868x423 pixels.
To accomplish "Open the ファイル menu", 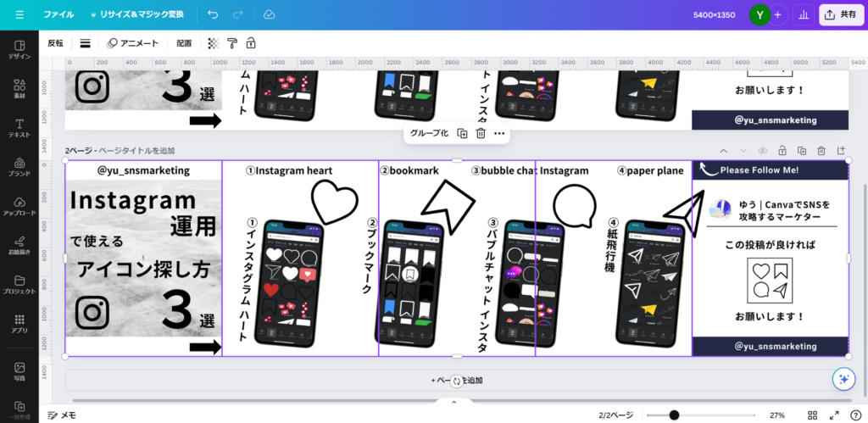I will (x=58, y=15).
